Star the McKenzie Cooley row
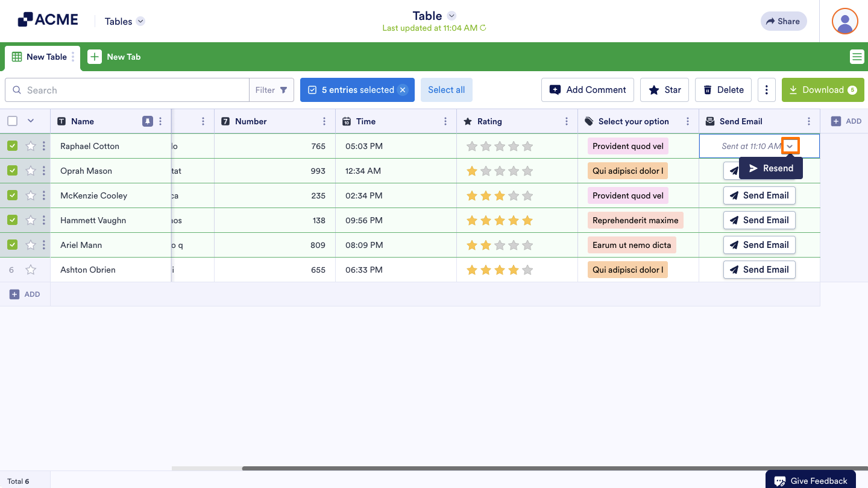 [x=31, y=195]
